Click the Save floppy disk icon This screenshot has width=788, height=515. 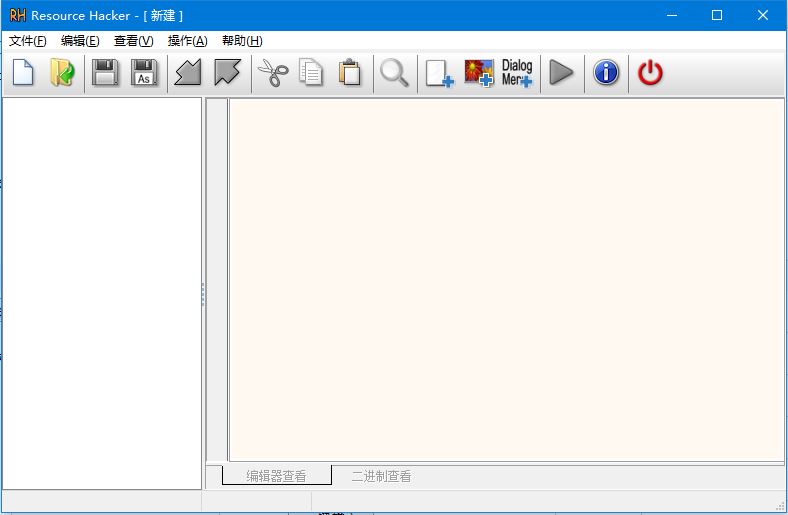click(105, 73)
